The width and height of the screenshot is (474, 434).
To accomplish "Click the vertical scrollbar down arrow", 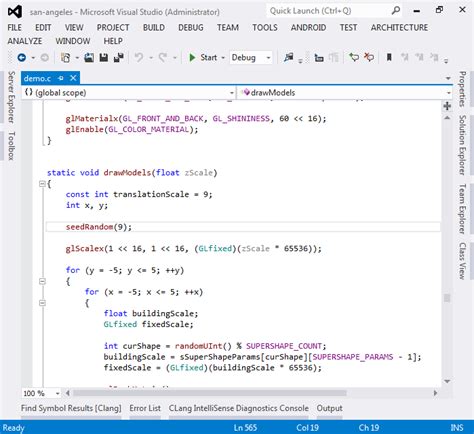I will click(447, 381).
